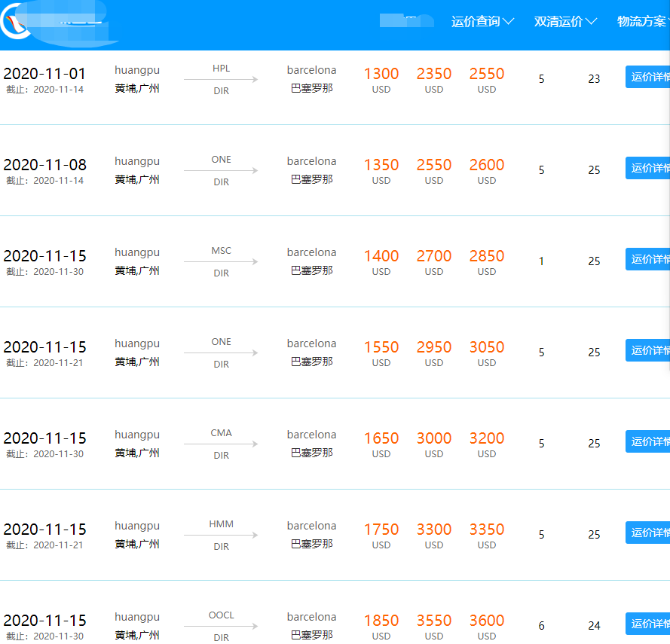670x644 pixels.
Task: Click huangpu origin in the HMM row
Action: (x=137, y=526)
